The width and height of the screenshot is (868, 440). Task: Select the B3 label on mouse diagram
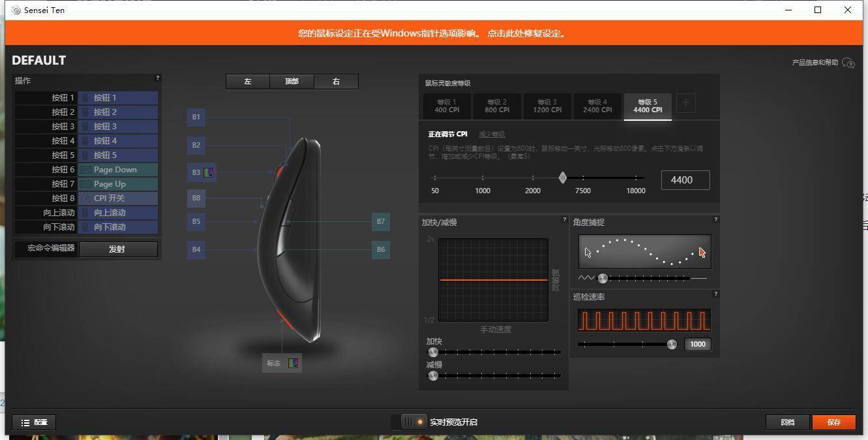click(196, 172)
